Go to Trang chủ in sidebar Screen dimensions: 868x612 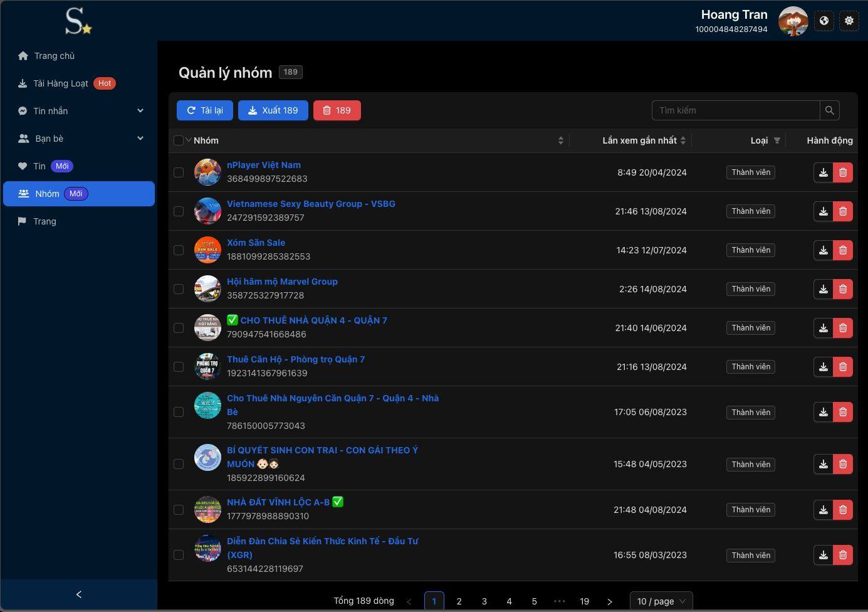tap(79, 56)
